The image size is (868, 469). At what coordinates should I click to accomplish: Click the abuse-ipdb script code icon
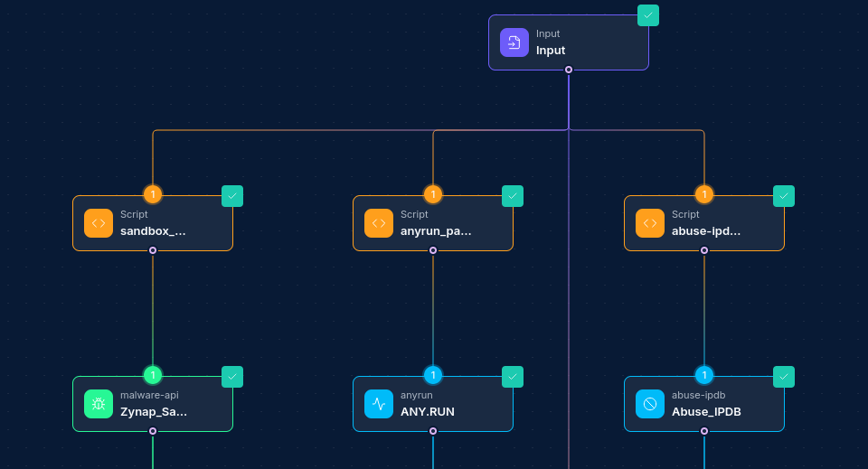click(x=650, y=223)
